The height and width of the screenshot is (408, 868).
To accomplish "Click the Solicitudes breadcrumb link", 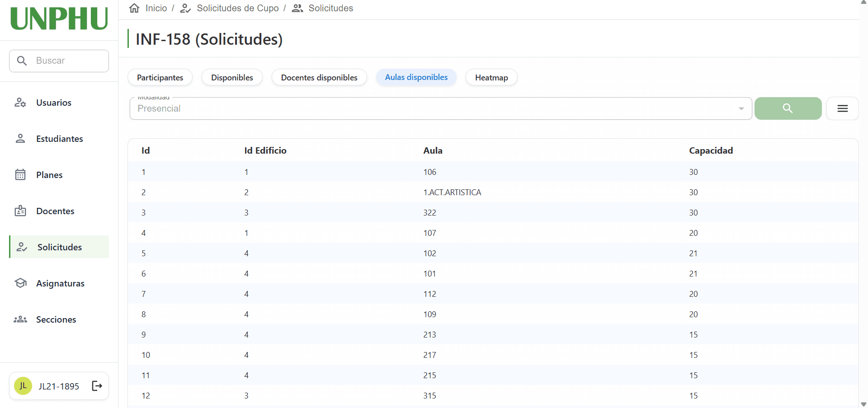I will 330,8.
